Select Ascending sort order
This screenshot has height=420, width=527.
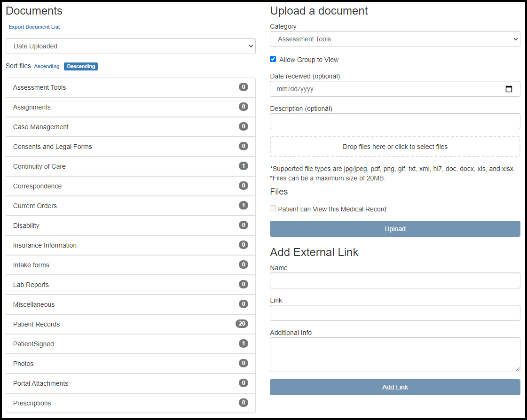[47, 66]
